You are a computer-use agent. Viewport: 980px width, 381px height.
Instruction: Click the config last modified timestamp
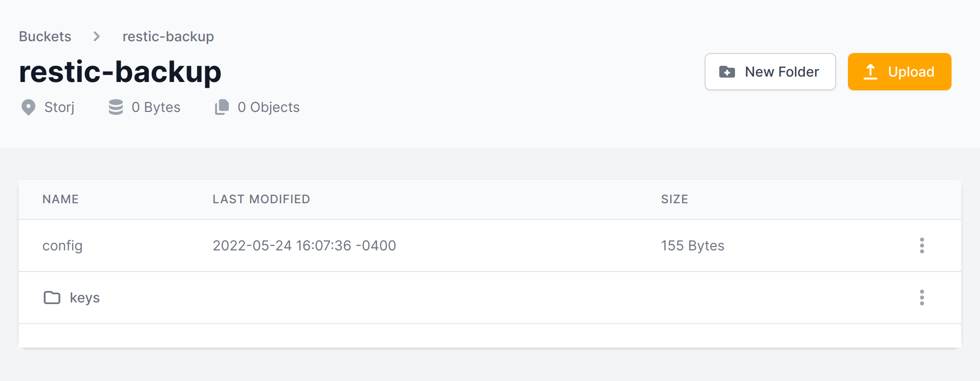(x=304, y=245)
